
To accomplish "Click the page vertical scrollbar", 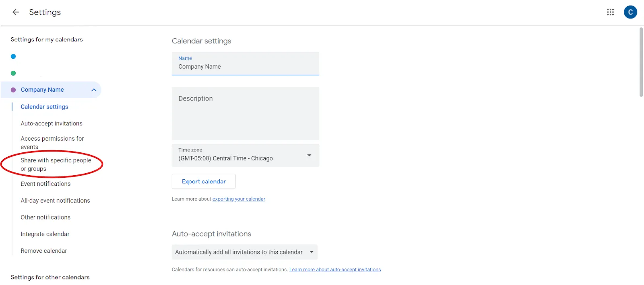I will click(641, 62).
